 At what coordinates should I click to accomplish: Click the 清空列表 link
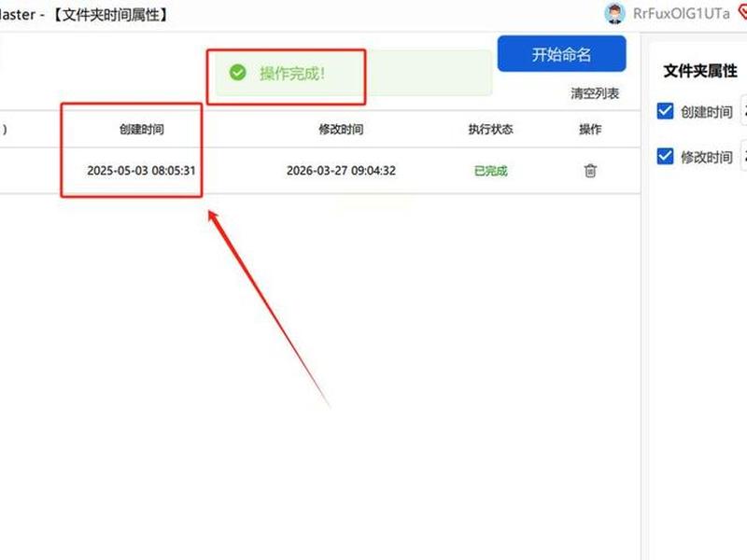point(595,93)
